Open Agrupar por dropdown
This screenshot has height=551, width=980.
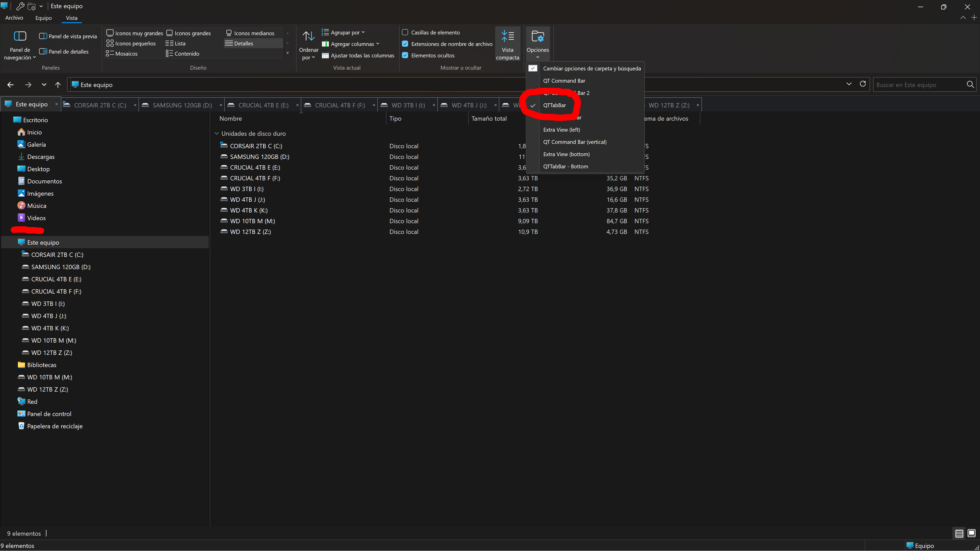(x=343, y=32)
